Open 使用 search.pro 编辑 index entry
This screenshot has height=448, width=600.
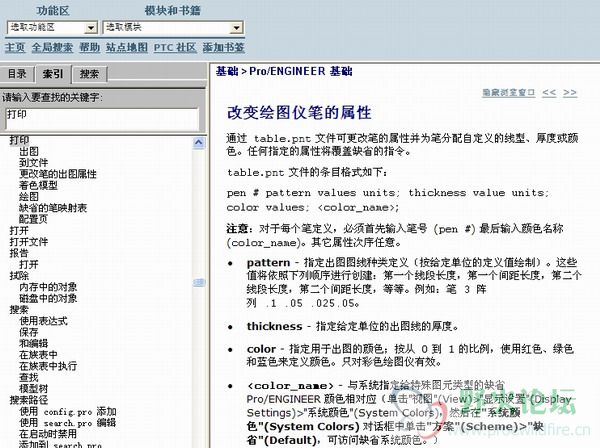(68, 422)
